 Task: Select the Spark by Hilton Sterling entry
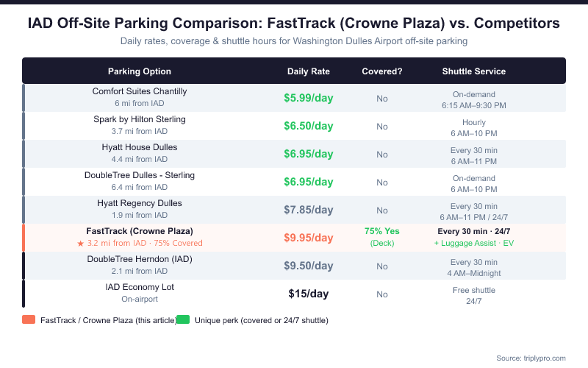(x=140, y=119)
